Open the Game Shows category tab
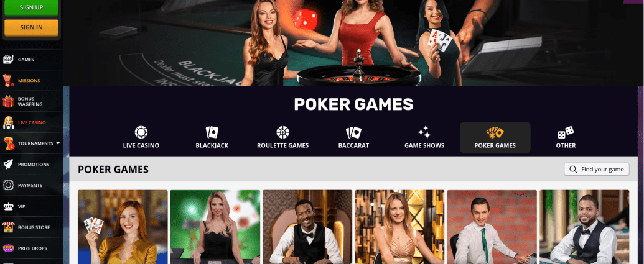The height and width of the screenshot is (264, 644). (x=424, y=138)
